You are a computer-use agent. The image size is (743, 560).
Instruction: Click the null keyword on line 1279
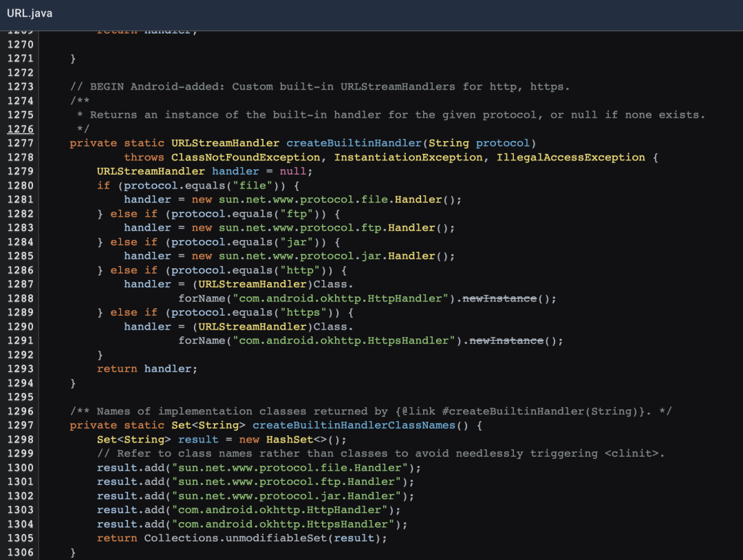[293, 171]
